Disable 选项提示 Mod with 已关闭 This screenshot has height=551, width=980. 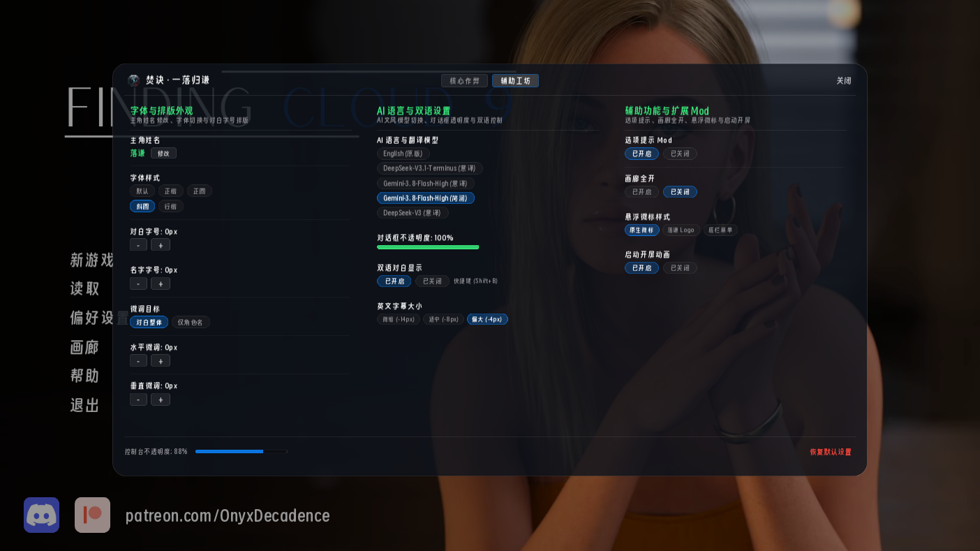tap(680, 154)
